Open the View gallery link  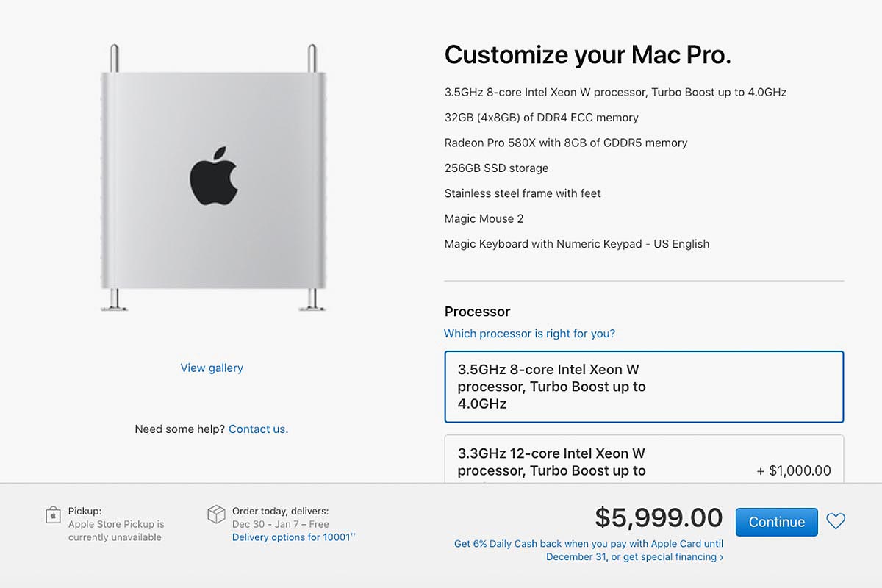point(212,367)
